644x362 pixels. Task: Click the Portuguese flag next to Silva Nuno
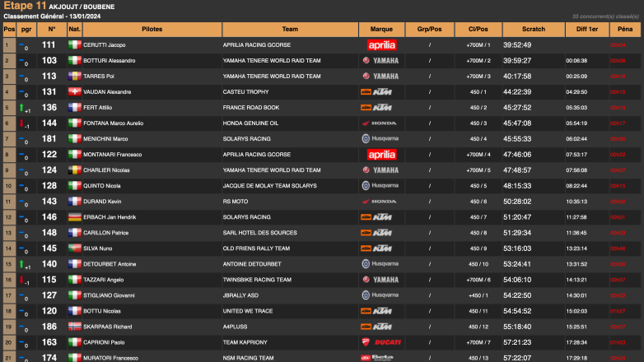pyautogui.click(x=74, y=248)
